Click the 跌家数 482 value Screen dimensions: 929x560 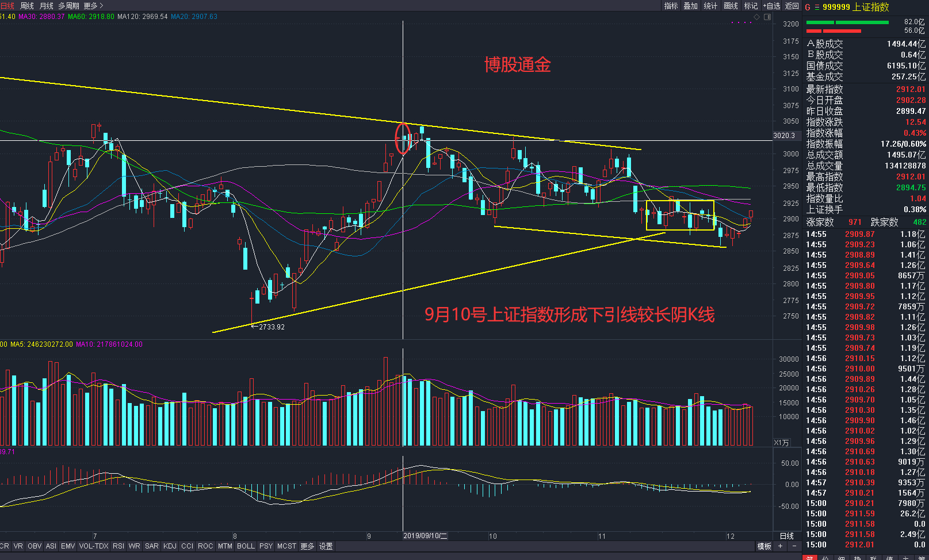[919, 222]
